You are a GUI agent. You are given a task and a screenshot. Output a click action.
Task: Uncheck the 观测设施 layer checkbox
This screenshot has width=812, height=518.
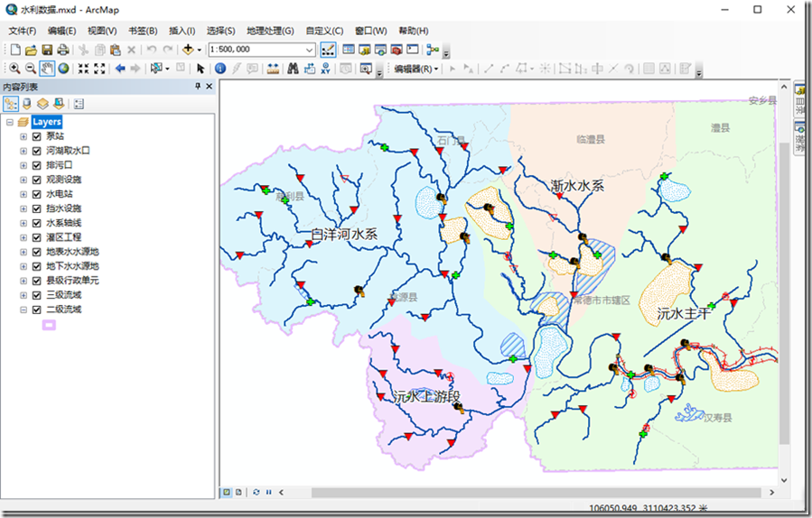click(x=36, y=180)
